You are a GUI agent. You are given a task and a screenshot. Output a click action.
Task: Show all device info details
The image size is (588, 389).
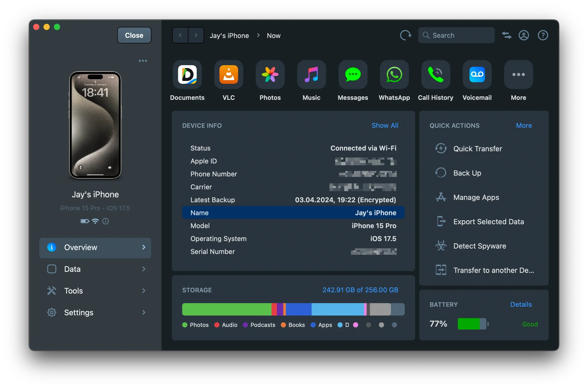click(385, 125)
